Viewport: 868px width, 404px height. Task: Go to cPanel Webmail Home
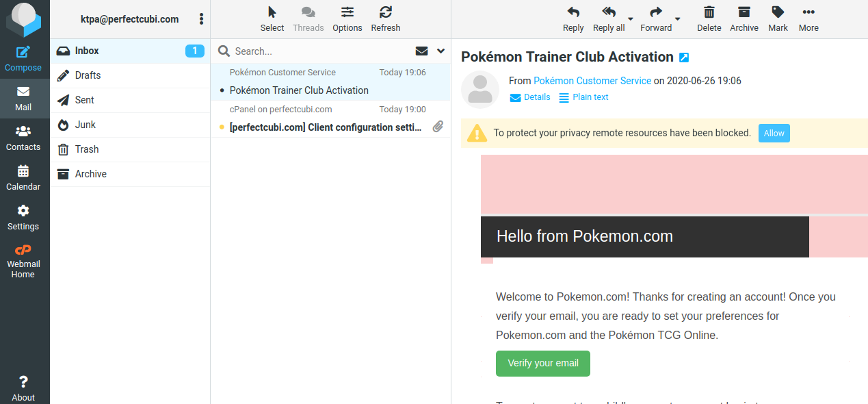point(23,261)
